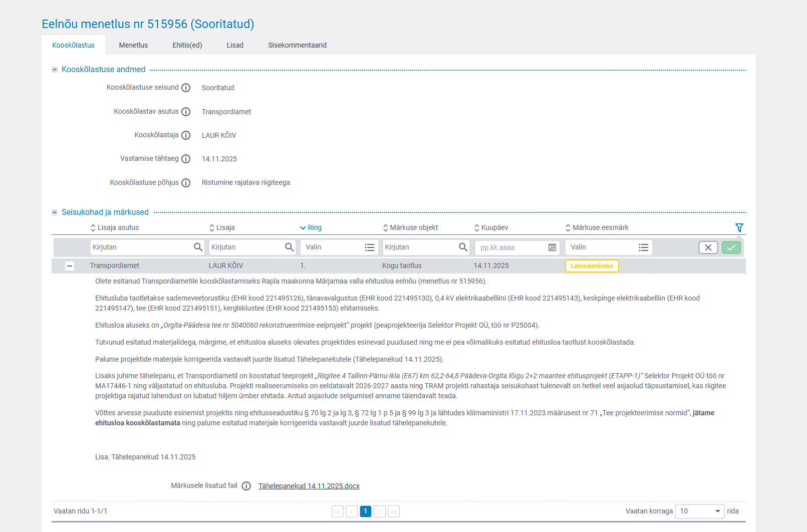Screen dimensions: 807x532
Task: Clear filters with the X button
Action: tap(708, 247)
